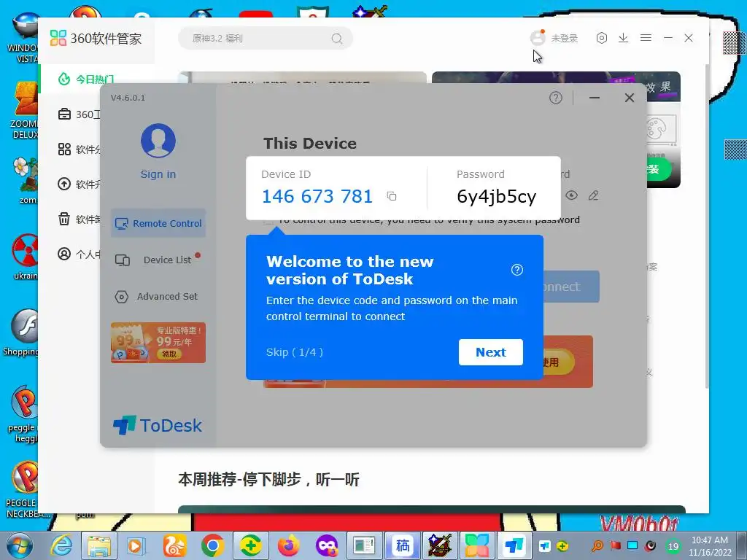The width and height of the screenshot is (747, 560).
Task: Select the Remote Control tab
Action: (x=158, y=223)
